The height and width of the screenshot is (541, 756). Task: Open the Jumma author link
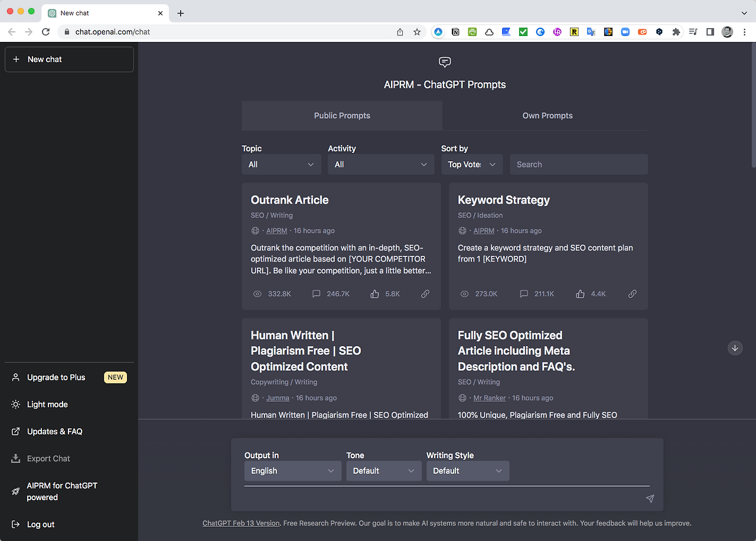tap(278, 398)
